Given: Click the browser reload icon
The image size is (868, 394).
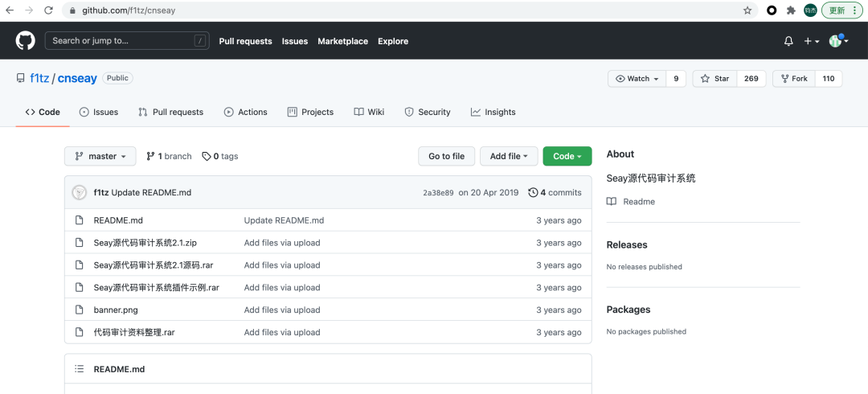Looking at the screenshot, I should [48, 10].
